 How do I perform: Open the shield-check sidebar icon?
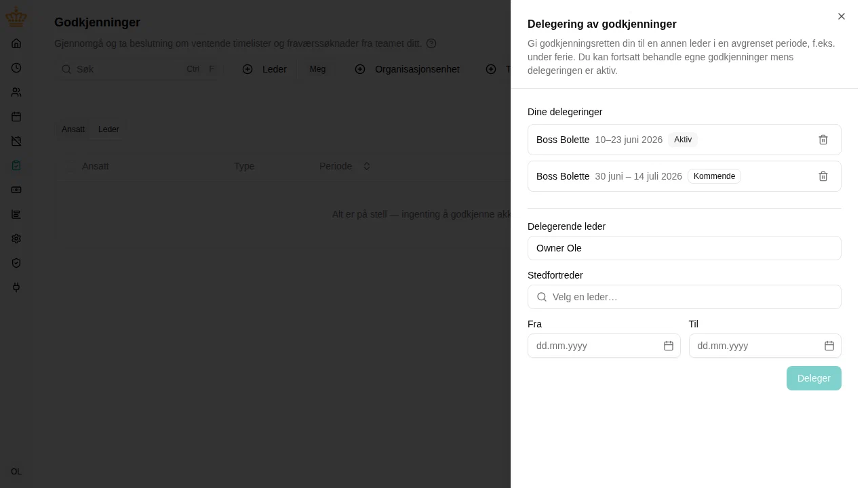coord(16,263)
